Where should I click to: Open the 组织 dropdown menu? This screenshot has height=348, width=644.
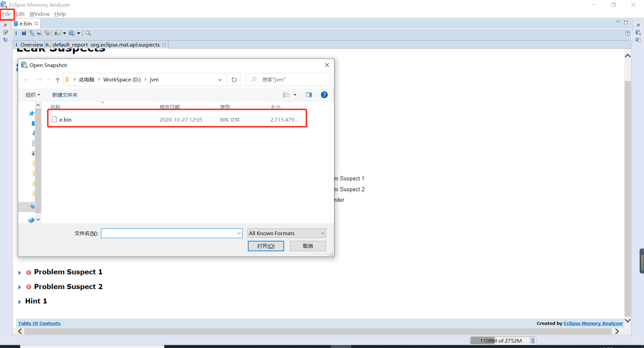33,95
